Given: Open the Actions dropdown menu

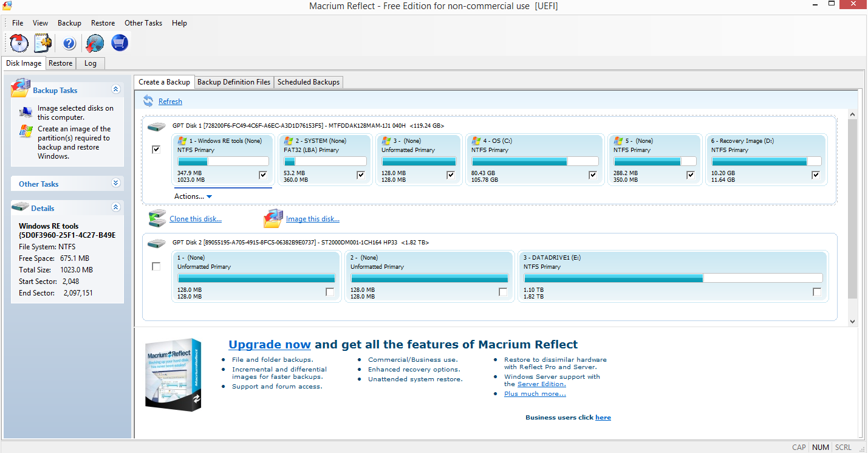Looking at the screenshot, I should (x=193, y=196).
